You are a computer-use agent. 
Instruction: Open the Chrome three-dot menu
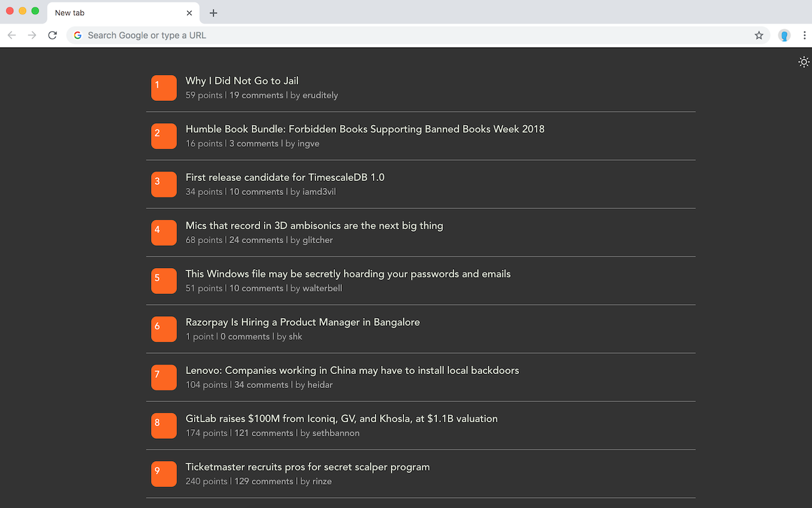(804, 36)
